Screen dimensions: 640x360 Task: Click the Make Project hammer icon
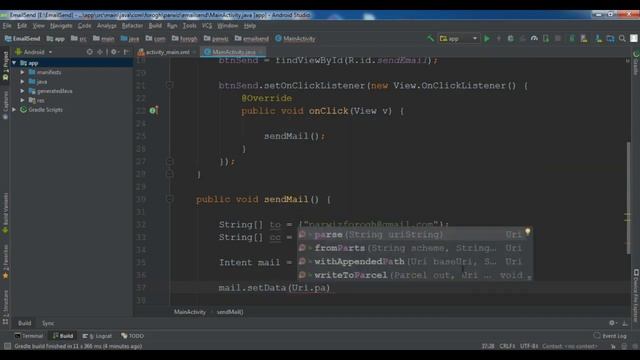pos(430,38)
